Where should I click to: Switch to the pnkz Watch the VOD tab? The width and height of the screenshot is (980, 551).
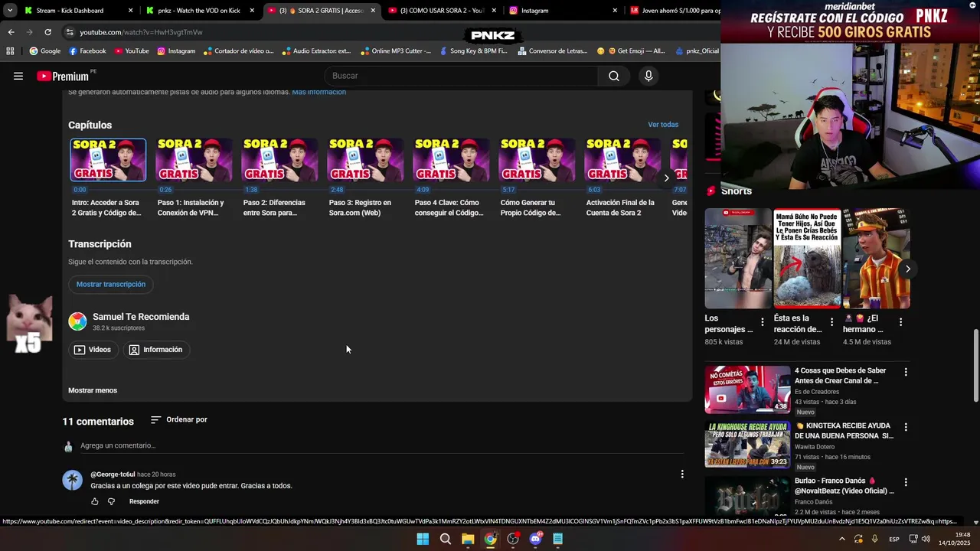tap(199, 11)
